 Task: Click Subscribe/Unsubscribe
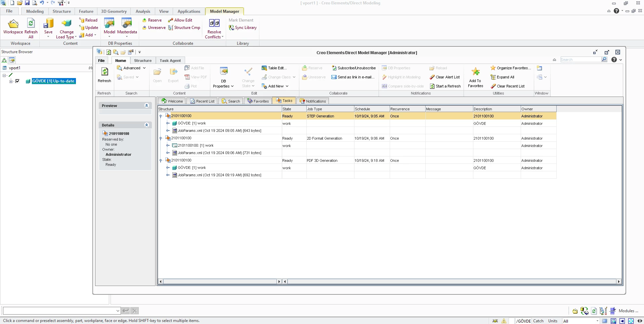tap(353, 68)
